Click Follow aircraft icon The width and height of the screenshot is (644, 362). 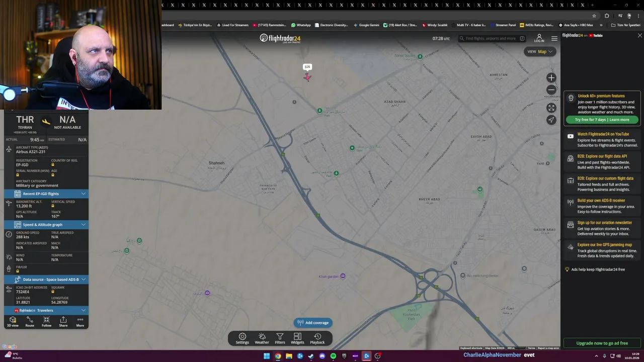pyautogui.click(x=46, y=322)
